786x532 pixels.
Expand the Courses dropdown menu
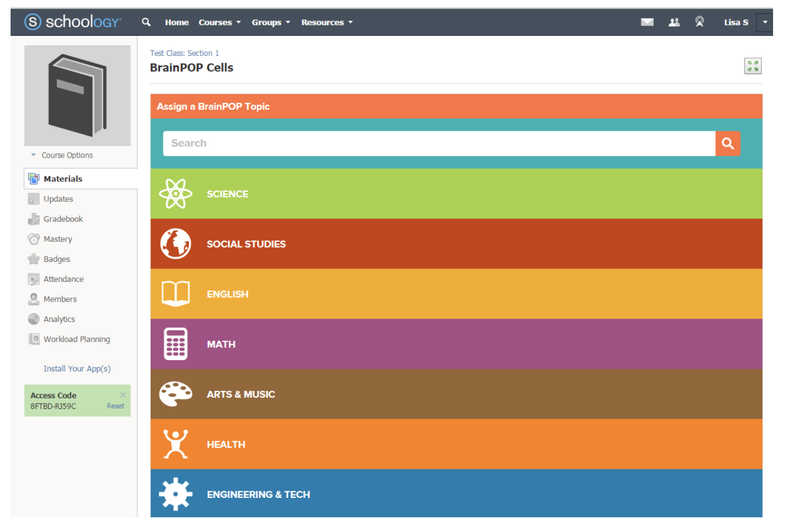(x=219, y=22)
